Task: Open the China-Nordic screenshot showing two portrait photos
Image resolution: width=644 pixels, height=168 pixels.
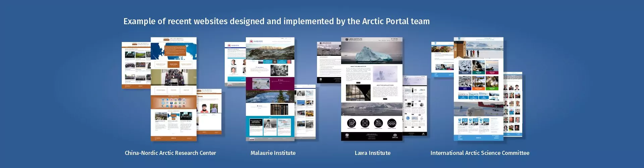Action: click(x=209, y=112)
